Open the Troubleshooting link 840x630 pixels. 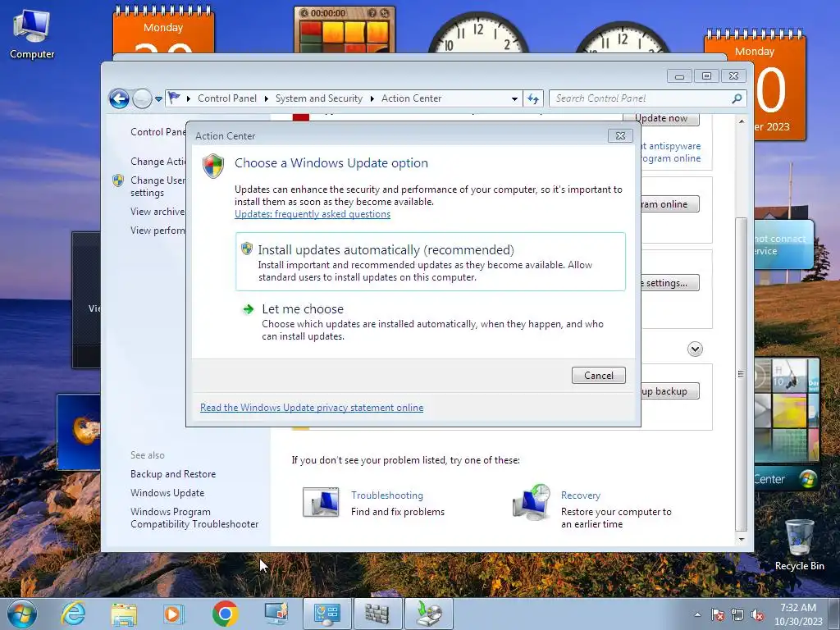(x=387, y=495)
